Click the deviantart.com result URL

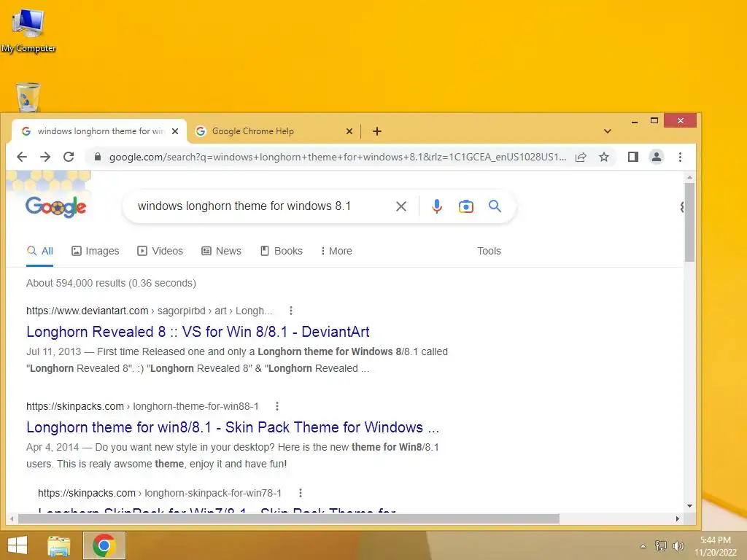pyautogui.click(x=149, y=311)
